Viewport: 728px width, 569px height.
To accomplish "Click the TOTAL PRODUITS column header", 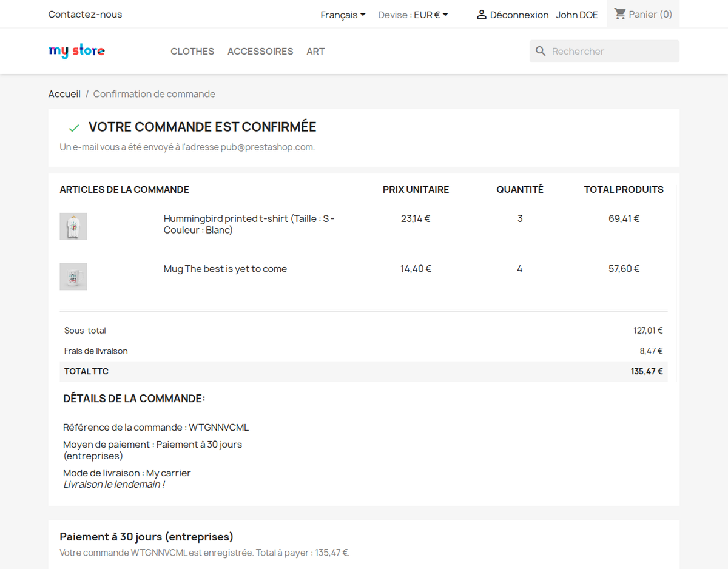I will [624, 190].
